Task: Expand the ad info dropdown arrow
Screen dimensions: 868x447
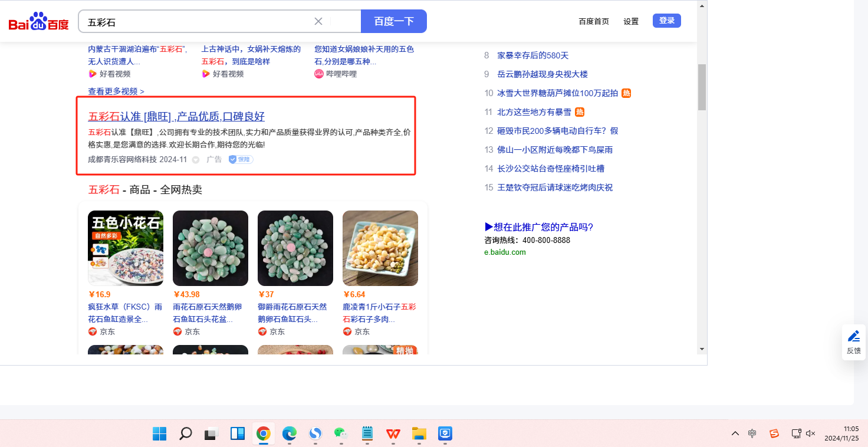Action: [x=196, y=160]
